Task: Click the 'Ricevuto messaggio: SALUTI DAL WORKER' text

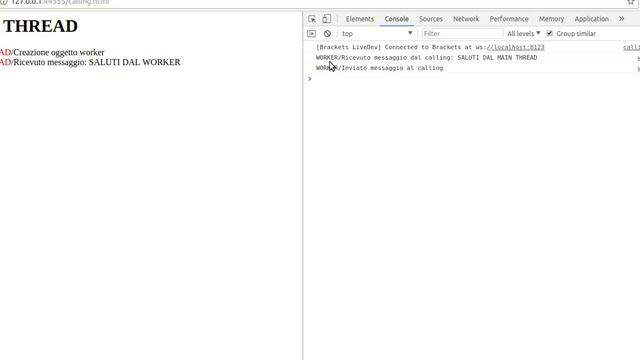Action: click(x=97, y=62)
